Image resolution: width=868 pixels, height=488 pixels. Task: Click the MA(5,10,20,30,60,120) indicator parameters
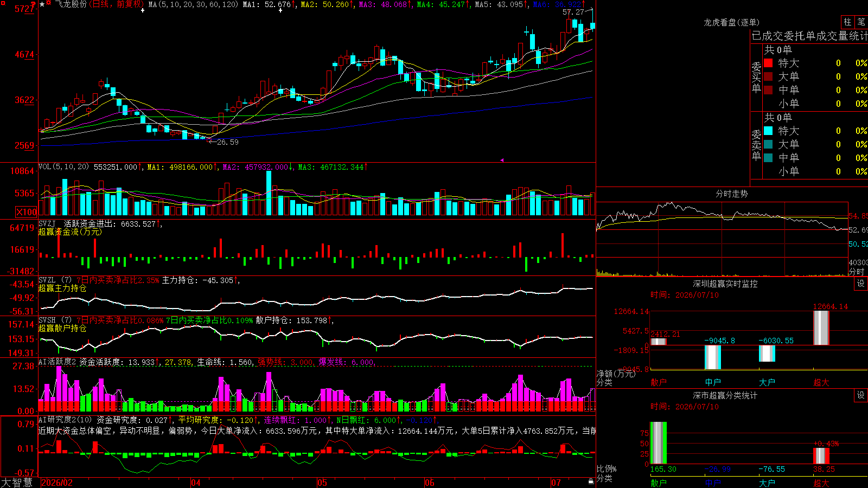193,4
